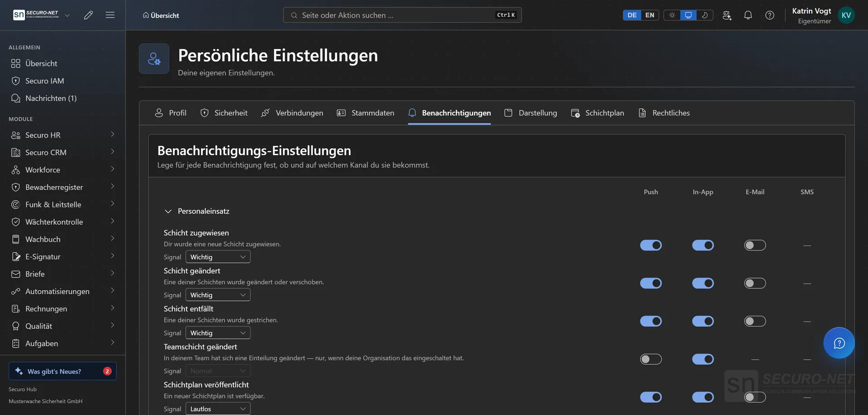Click the Nachrichten chat icon in sidebar
The width and height of the screenshot is (868, 415).
16,98
